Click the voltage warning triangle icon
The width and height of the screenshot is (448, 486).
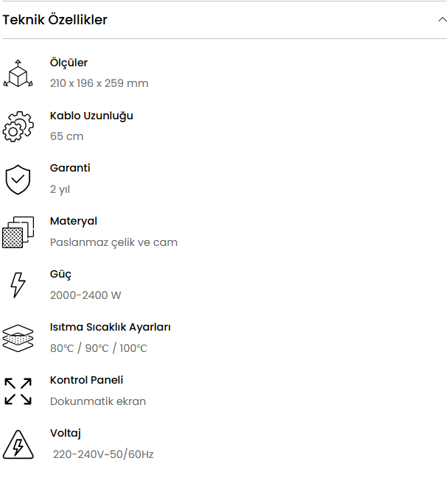[18, 444]
